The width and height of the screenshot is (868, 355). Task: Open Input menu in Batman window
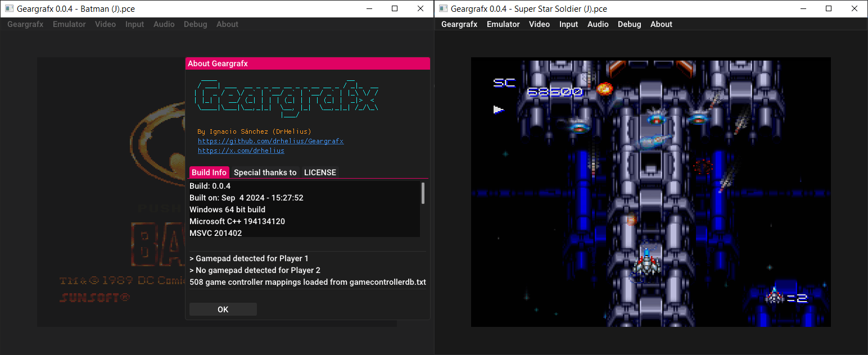tap(135, 24)
